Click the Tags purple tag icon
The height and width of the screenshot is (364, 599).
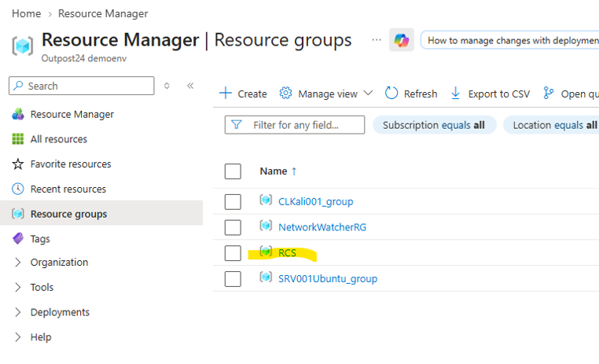(18, 239)
